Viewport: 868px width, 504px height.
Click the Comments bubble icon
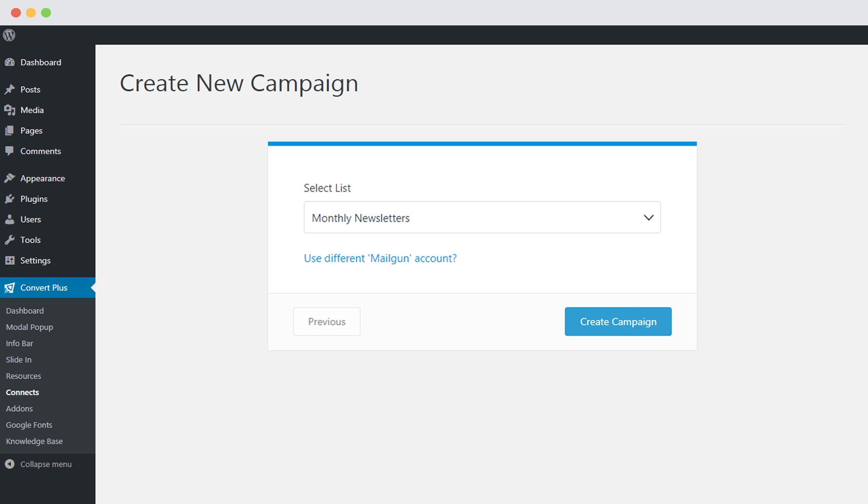(x=10, y=151)
